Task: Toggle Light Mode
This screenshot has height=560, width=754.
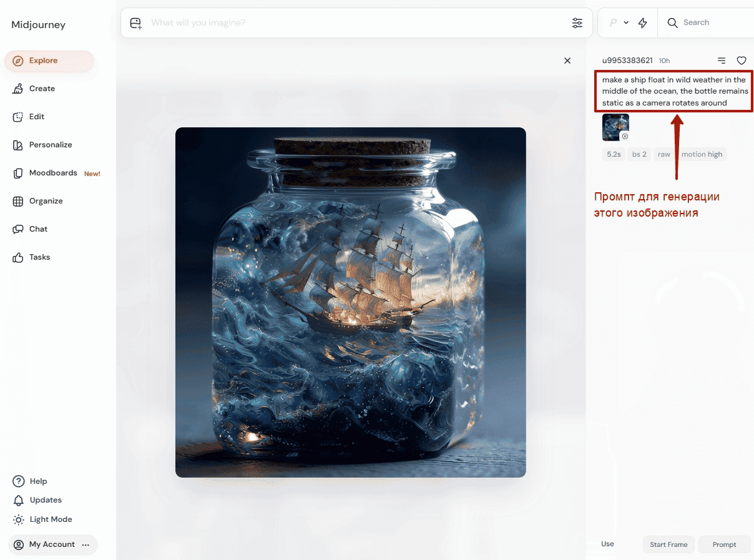Action: point(43,519)
